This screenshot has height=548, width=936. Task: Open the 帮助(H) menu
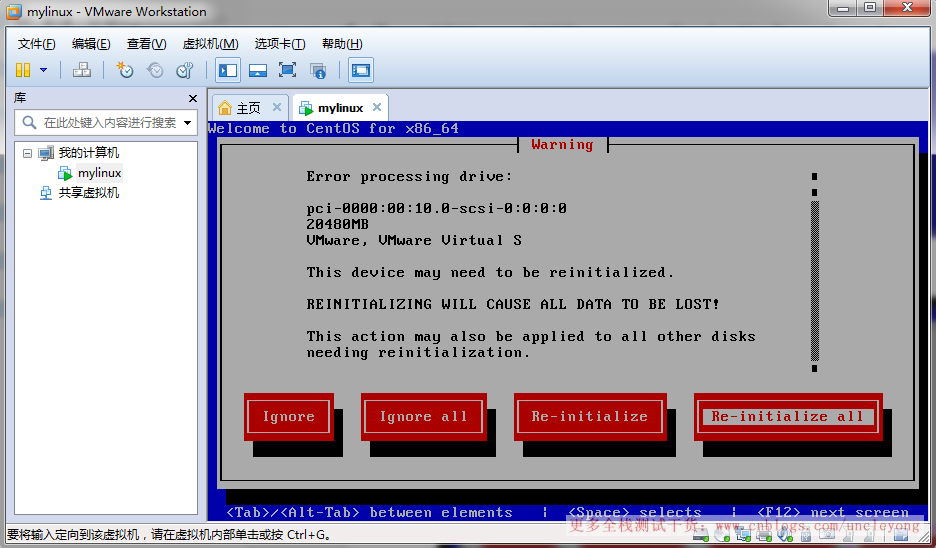tap(342, 44)
